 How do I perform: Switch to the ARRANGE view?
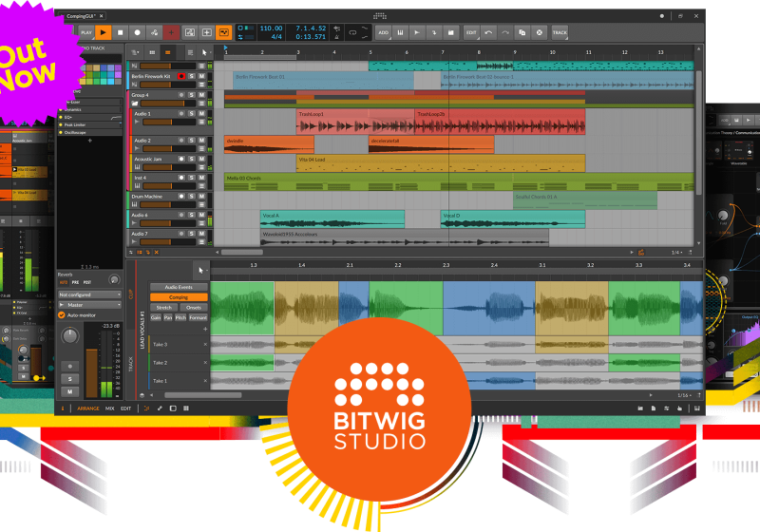(88, 408)
